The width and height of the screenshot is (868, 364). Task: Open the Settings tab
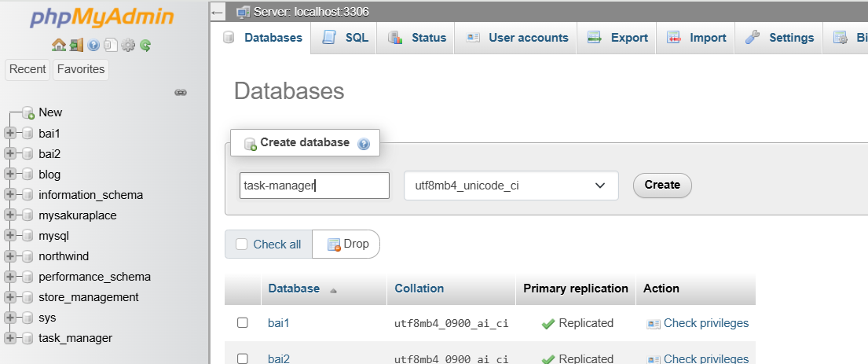[779, 38]
